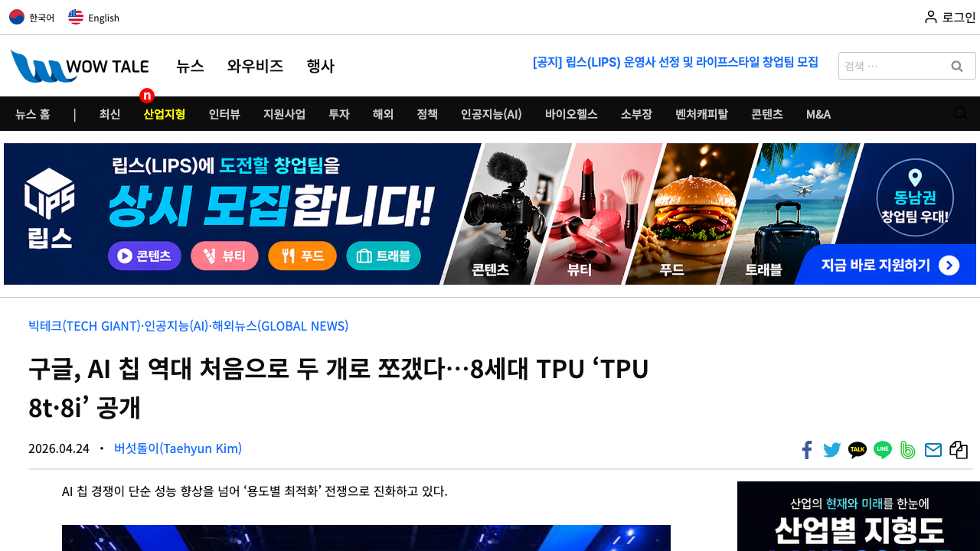The image size is (980, 551).
Task: Share the article on Facebook
Action: coord(807,450)
